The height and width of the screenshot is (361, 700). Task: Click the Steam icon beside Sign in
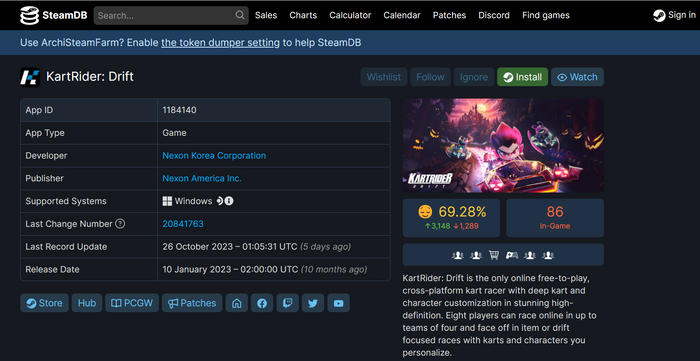point(659,16)
